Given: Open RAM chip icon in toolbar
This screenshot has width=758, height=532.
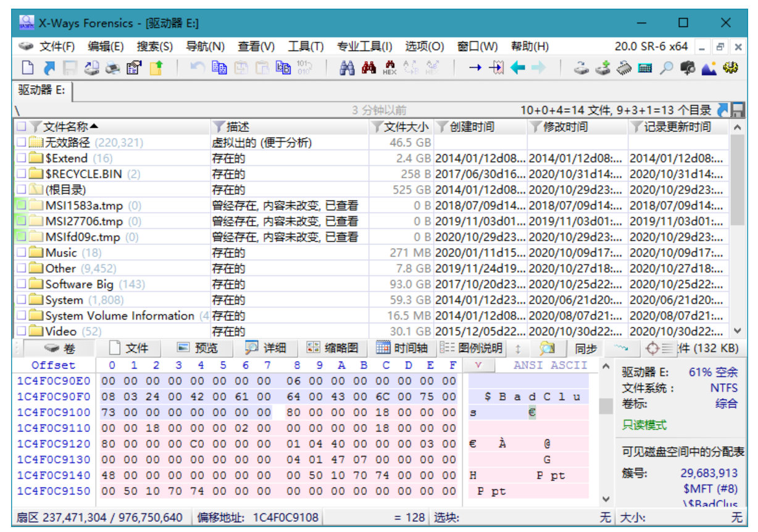Looking at the screenshot, I should click(624, 69).
